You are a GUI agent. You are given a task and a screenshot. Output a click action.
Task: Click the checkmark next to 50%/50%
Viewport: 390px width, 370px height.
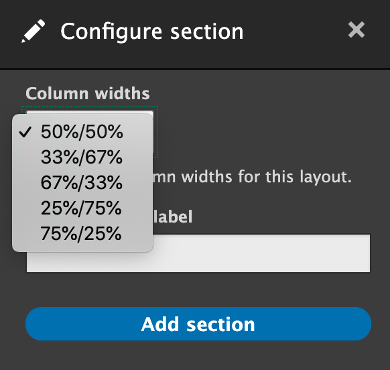25,132
